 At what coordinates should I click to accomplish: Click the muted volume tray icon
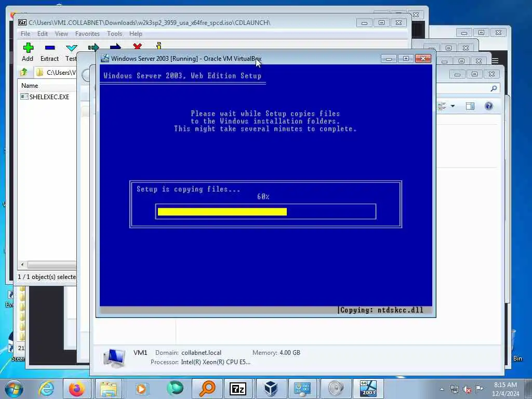tap(467, 389)
